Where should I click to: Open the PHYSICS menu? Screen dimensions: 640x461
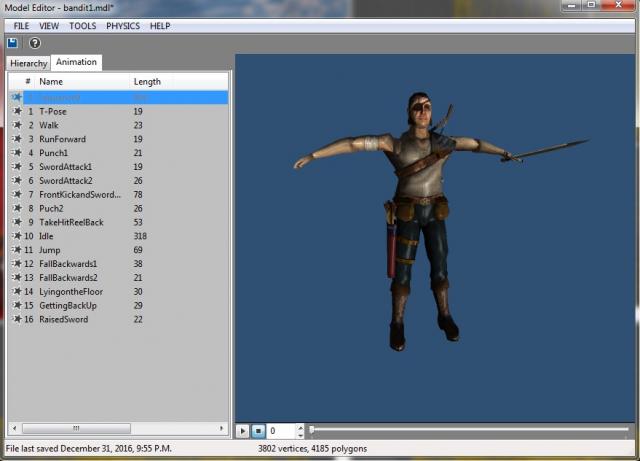[123, 25]
